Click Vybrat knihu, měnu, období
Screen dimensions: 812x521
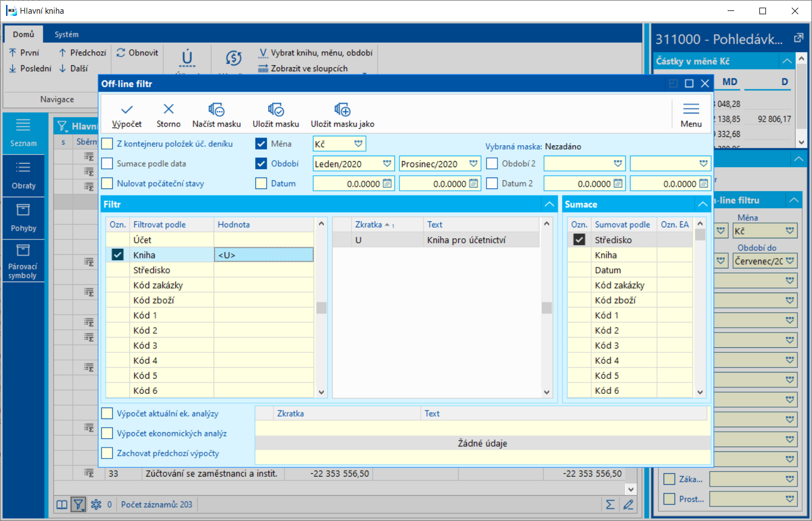(316, 53)
